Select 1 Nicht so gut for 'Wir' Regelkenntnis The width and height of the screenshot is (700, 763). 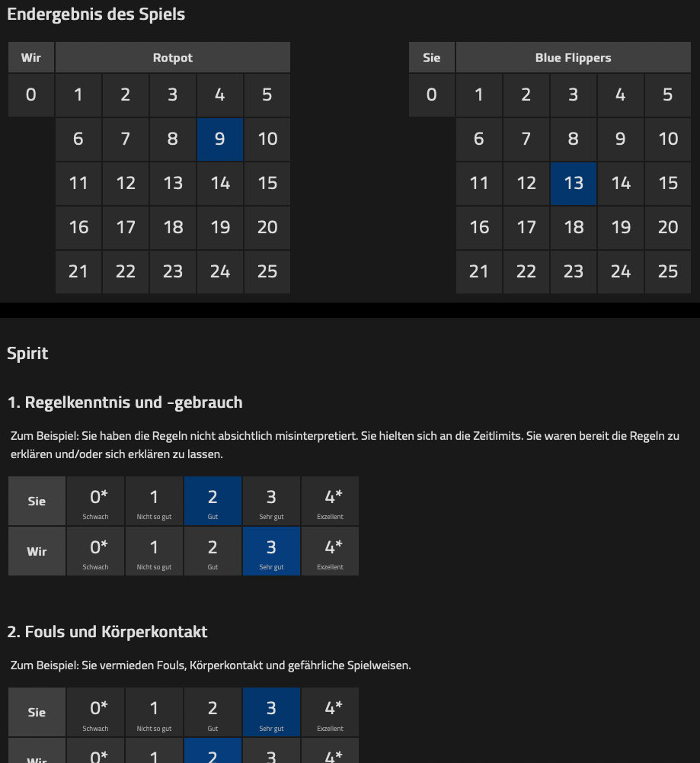pyautogui.click(x=154, y=550)
